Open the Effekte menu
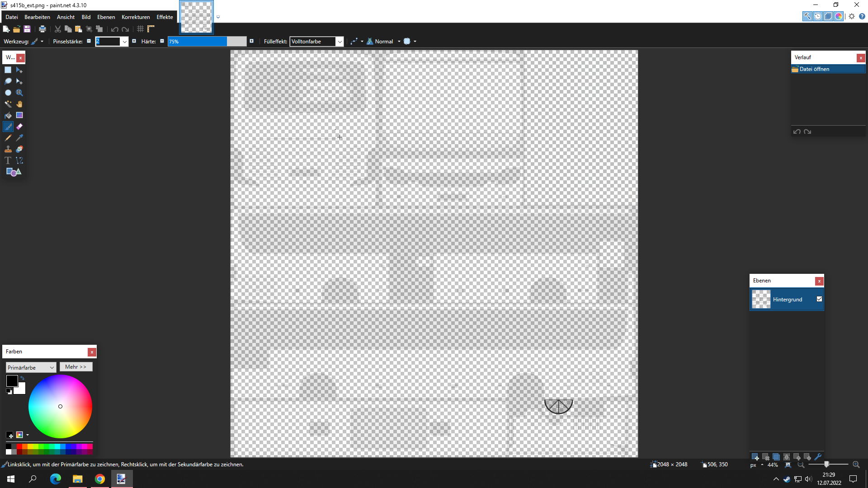 (x=165, y=17)
